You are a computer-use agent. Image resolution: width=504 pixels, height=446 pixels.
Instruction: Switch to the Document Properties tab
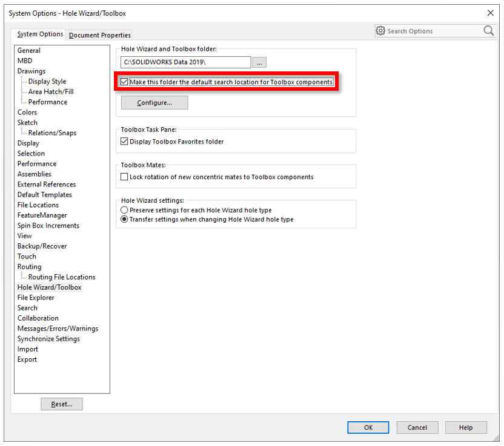[x=100, y=35]
